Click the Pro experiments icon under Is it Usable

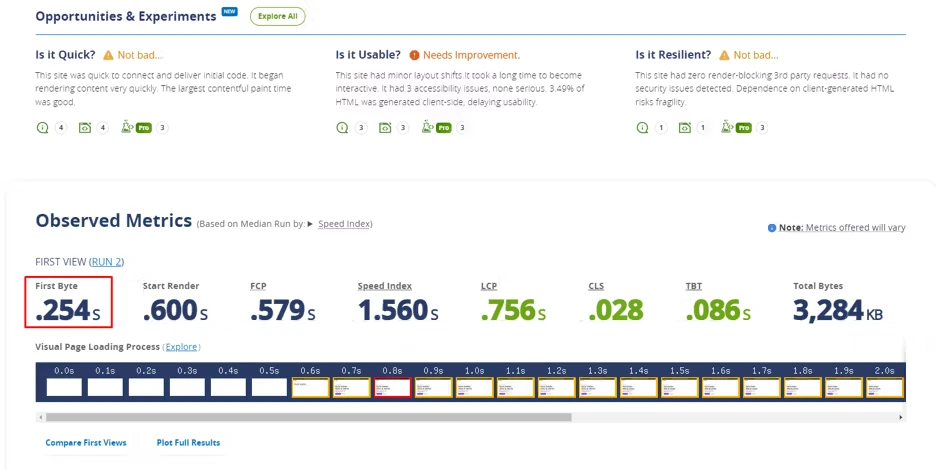429,128
